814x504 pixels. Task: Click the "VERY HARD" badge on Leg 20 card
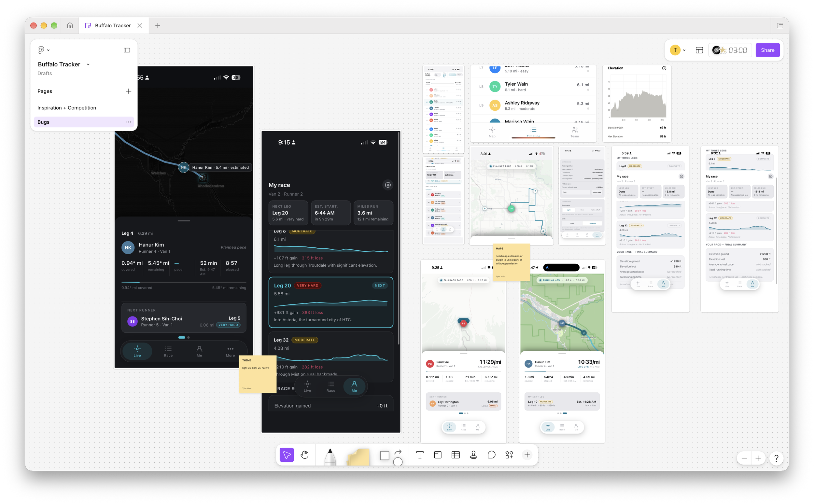[x=308, y=286]
